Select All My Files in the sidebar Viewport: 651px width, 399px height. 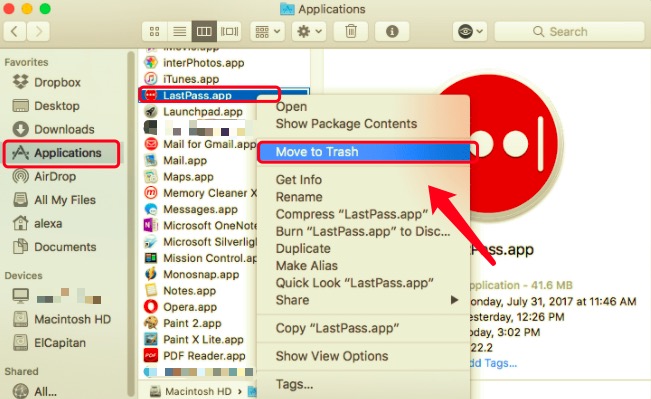(x=65, y=200)
